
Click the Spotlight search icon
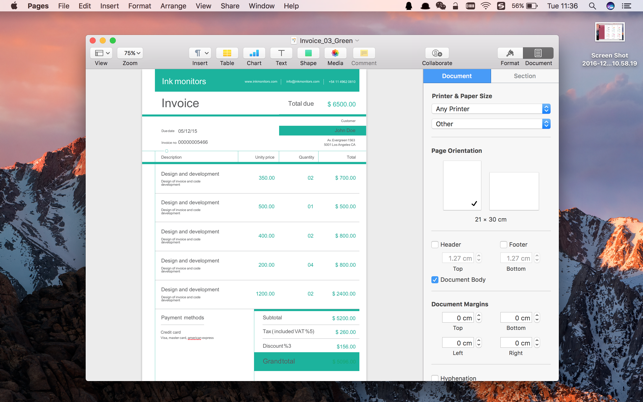pos(592,6)
